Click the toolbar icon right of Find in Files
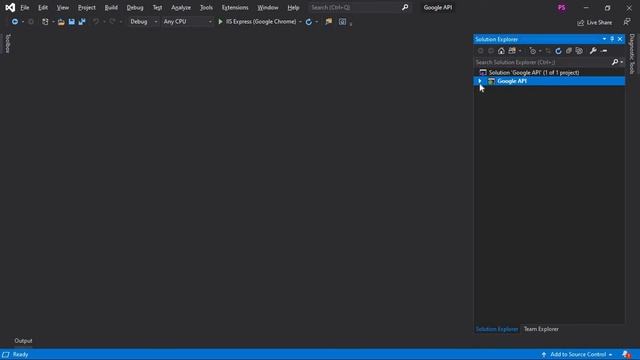Screen dimensions: 640x360 (342, 22)
